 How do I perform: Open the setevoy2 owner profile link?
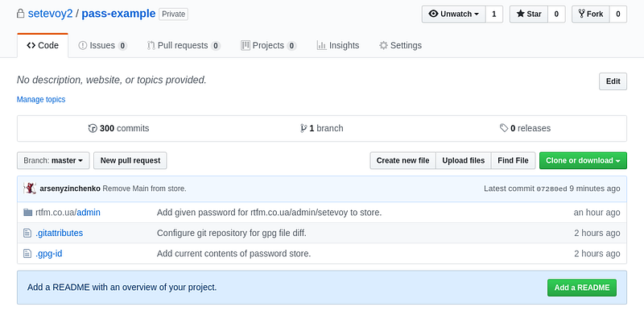coord(50,14)
